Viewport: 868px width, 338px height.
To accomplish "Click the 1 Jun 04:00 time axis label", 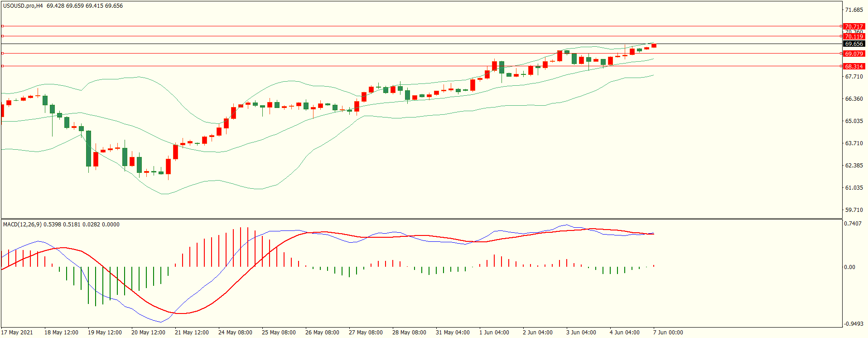I will pyautogui.click(x=494, y=333).
